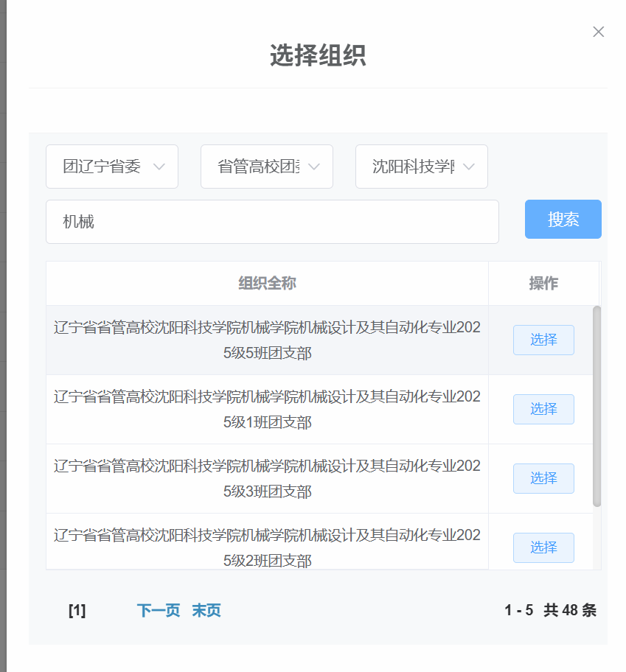
Task: Click 选择 for the 2025级2班团支部 row
Action: (x=543, y=547)
